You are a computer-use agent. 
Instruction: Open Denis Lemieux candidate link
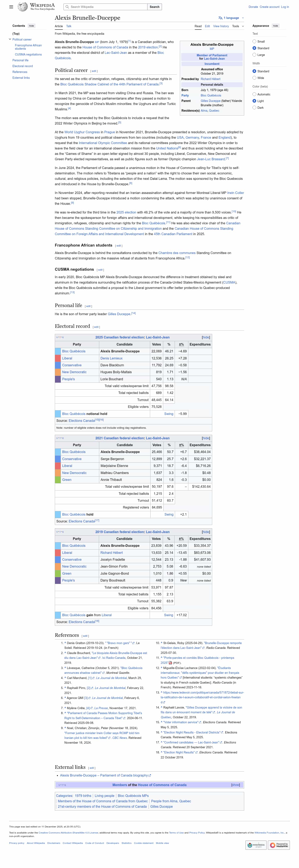click(x=112, y=358)
